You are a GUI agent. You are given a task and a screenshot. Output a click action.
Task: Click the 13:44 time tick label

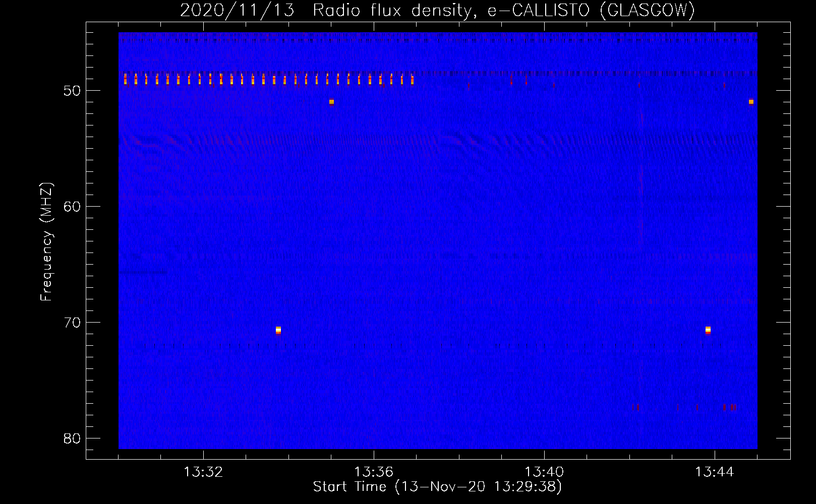pyautogui.click(x=715, y=472)
